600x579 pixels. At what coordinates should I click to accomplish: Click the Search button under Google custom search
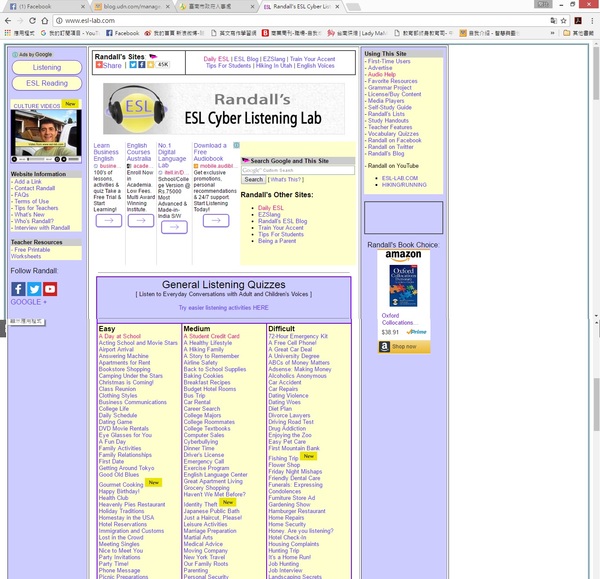pos(254,180)
